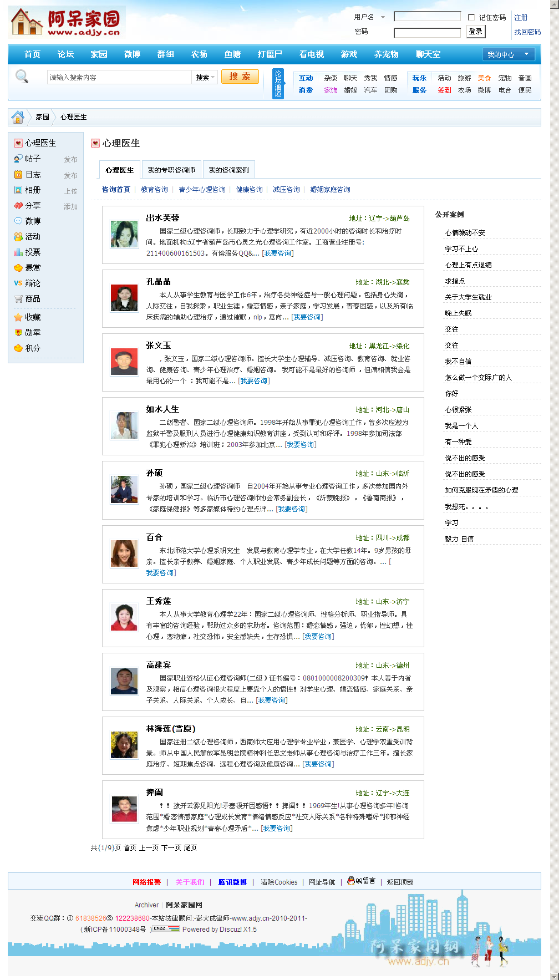559x980 pixels.
Task: Click the orange 搜索 button
Action: point(240,77)
